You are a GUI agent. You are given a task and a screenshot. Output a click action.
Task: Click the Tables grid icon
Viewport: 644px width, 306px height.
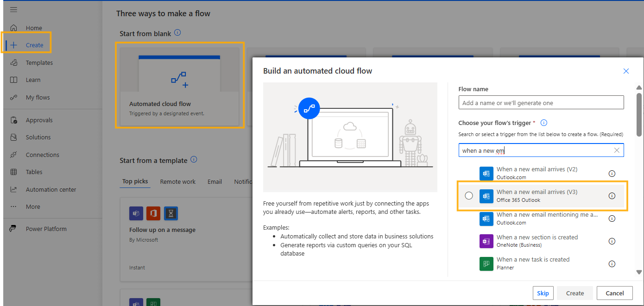14,172
